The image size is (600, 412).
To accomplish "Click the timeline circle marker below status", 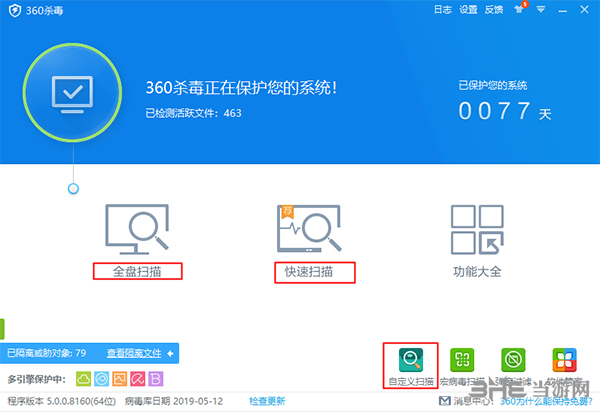I will 73,189.
